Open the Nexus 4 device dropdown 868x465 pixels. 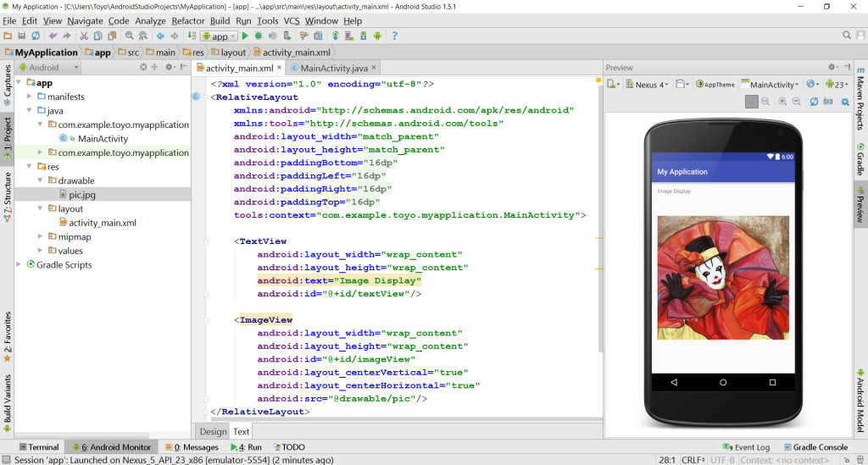coord(648,85)
